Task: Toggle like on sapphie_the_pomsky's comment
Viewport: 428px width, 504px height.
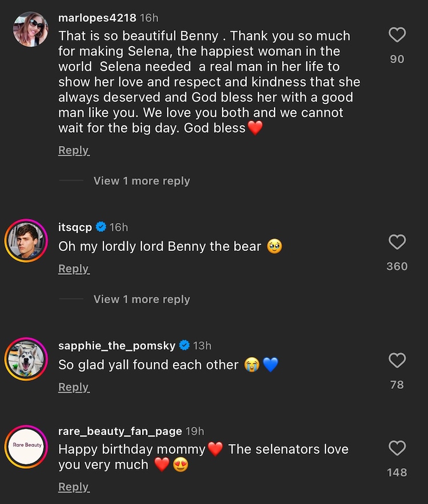Action: 397,360
